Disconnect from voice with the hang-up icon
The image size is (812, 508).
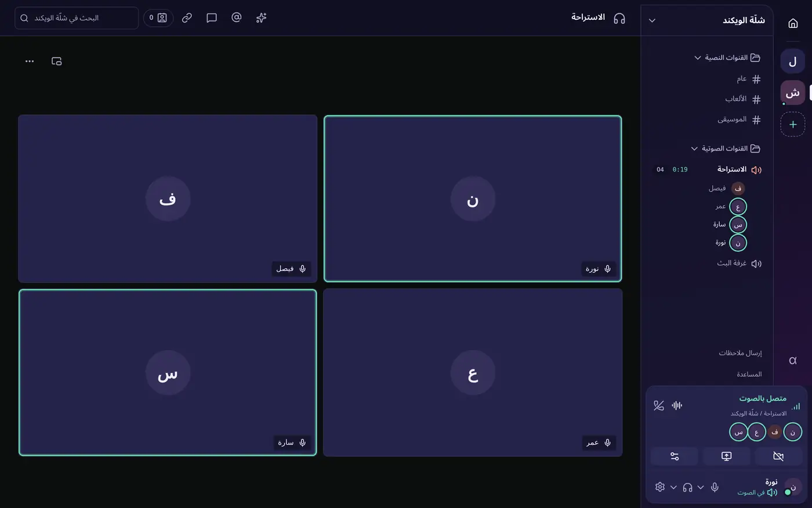click(x=658, y=406)
